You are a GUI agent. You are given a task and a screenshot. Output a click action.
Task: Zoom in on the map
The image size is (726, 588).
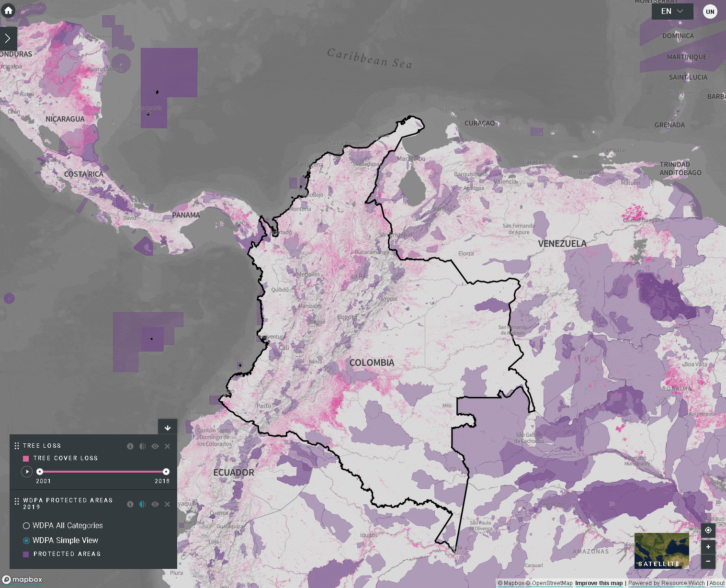click(x=708, y=547)
